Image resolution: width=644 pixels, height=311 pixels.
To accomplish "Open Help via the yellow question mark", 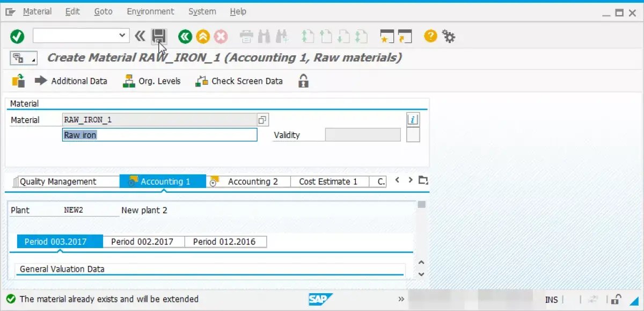I will point(430,36).
